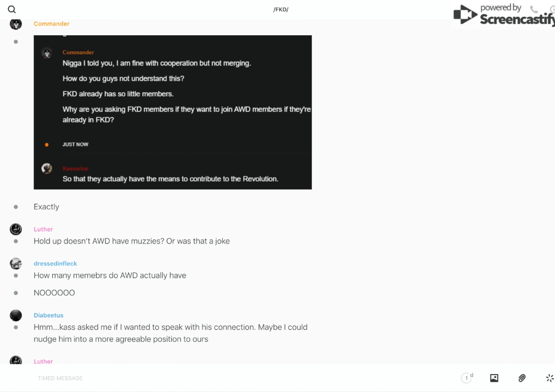Click the "Exactly" message text
Screen dimensions: 555x392
47,207
